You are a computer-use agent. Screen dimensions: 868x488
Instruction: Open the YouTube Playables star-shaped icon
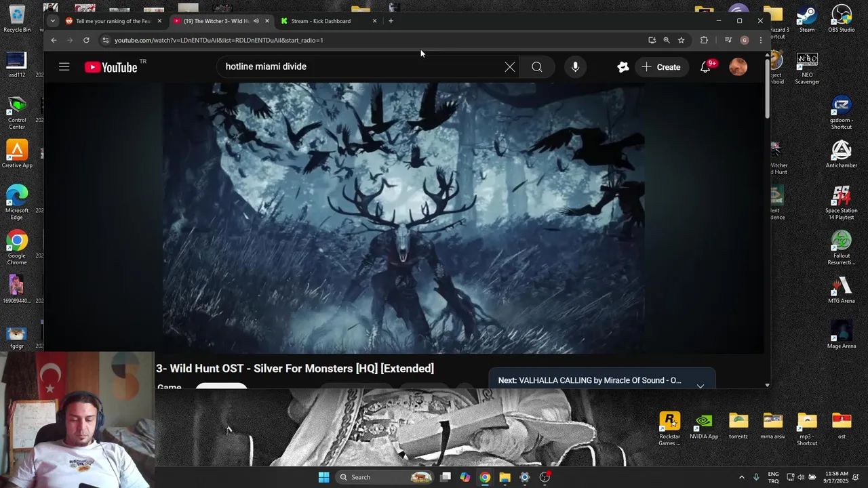pos(623,66)
